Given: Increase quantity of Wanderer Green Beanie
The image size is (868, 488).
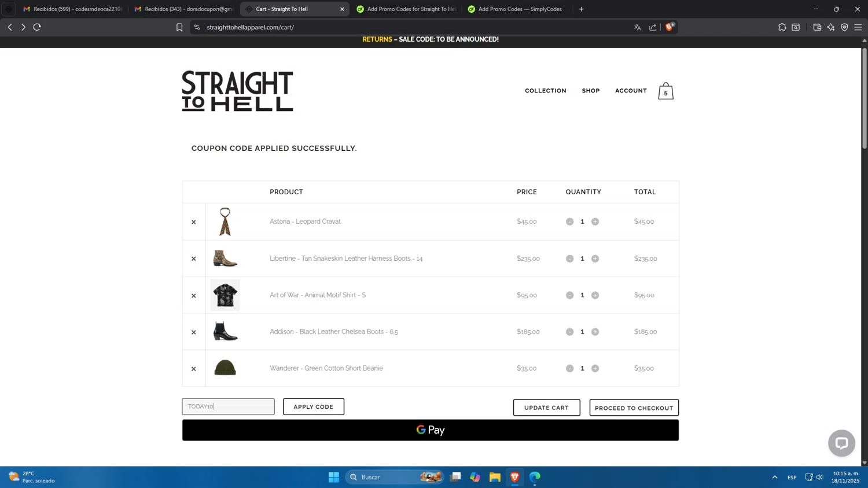Looking at the screenshot, I should point(595,368).
